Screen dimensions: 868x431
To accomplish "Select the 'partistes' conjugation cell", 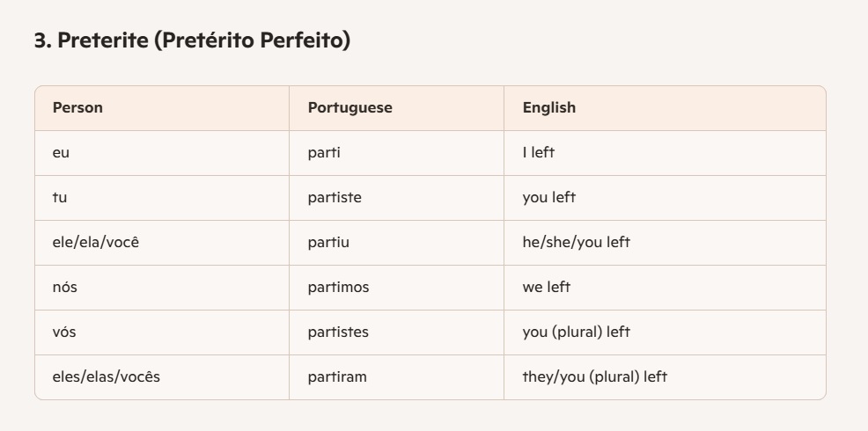I will 338,332.
